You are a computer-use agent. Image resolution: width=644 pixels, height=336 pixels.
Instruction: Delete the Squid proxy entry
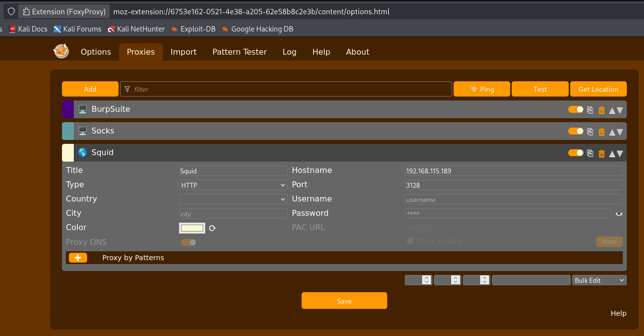click(x=601, y=154)
